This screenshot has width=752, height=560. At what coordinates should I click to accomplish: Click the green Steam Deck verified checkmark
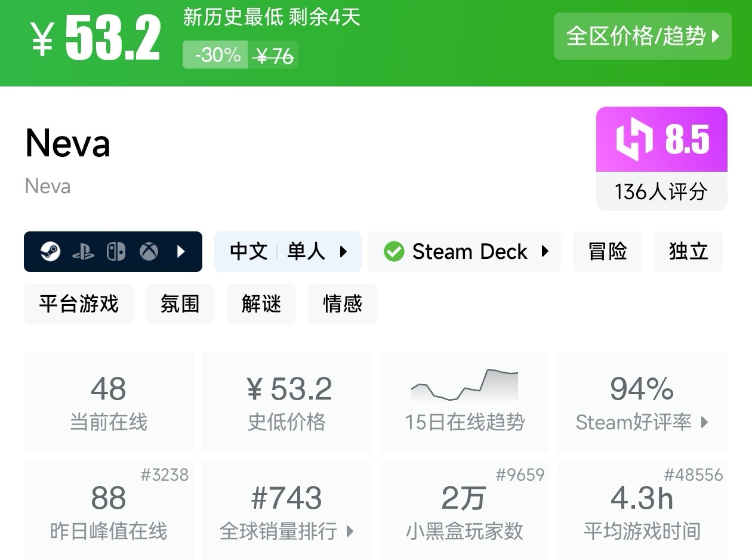tap(394, 252)
